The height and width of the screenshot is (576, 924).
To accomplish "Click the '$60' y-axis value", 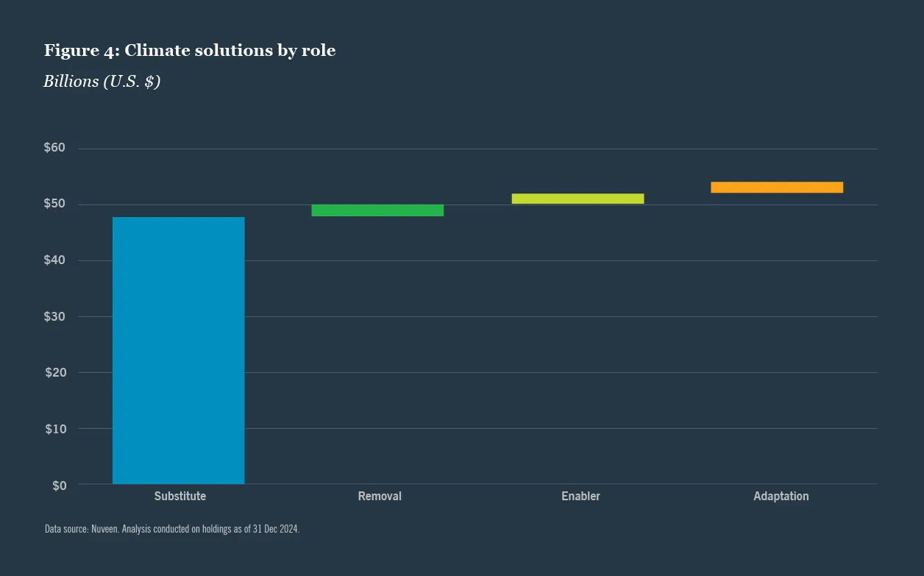I will coord(54,148).
